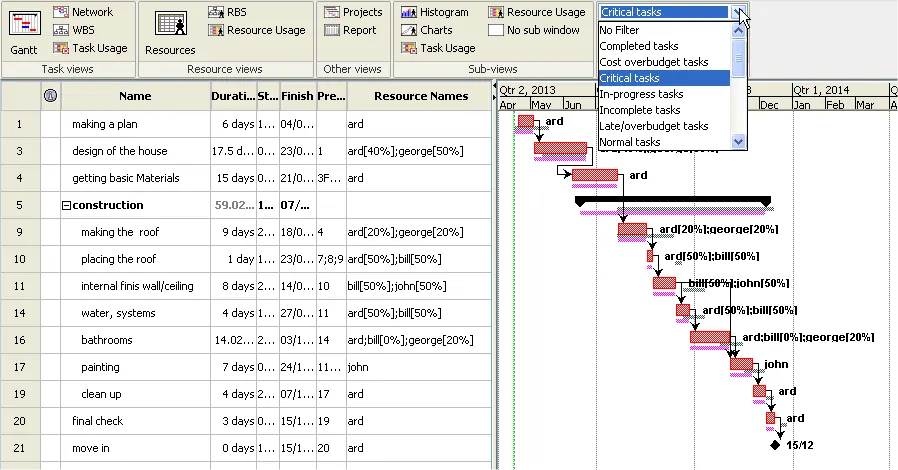Select the 'move in' task name

90,448
